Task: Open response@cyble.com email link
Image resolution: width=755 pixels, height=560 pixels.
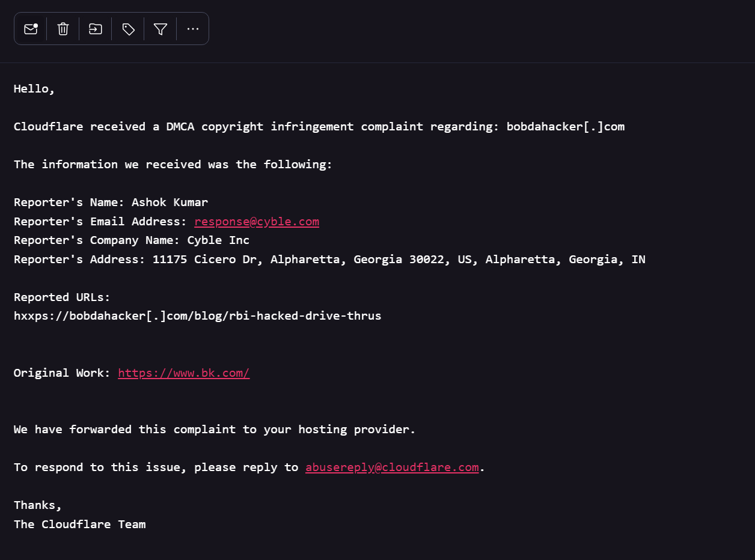Action: click(x=257, y=222)
